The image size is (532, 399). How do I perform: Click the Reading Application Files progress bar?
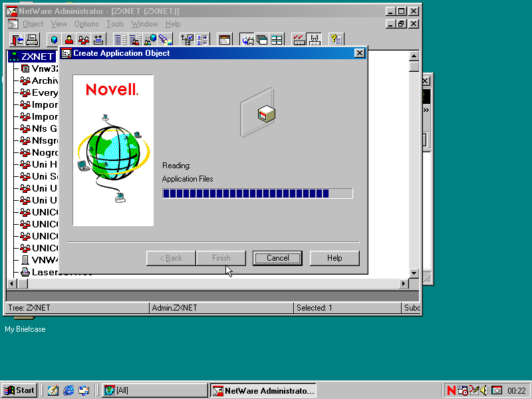pos(257,194)
